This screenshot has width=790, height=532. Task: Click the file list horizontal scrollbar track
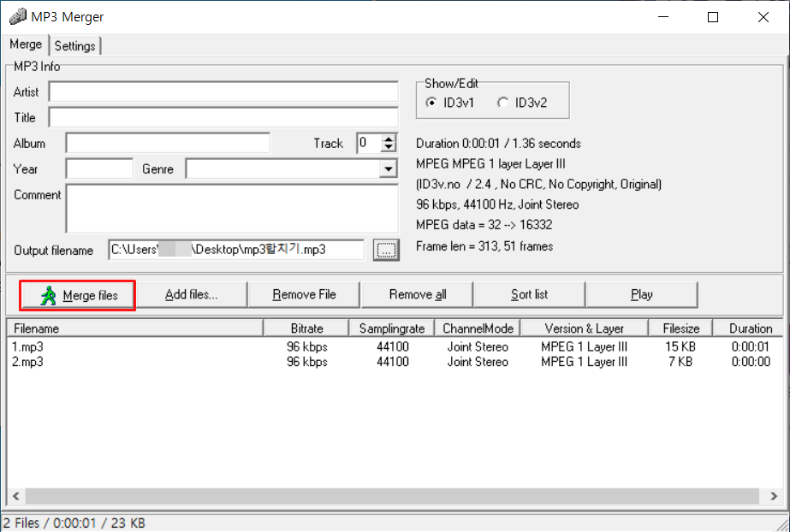[392, 496]
